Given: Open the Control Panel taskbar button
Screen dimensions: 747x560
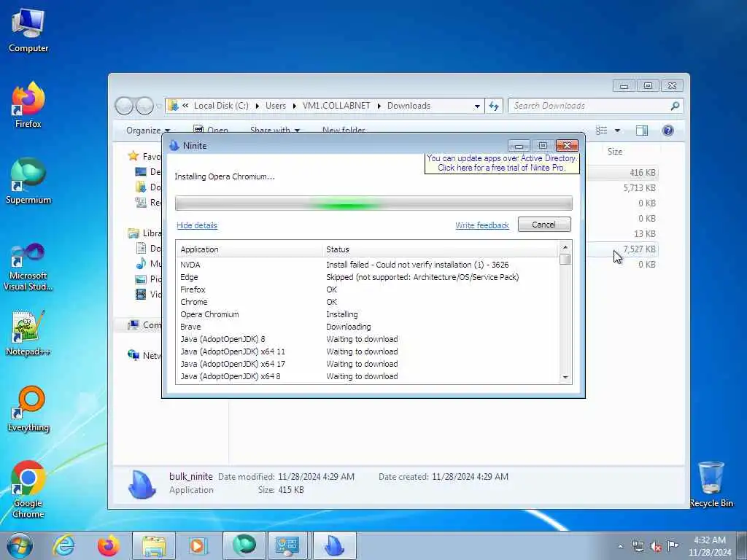Looking at the screenshot, I should coord(287,545).
